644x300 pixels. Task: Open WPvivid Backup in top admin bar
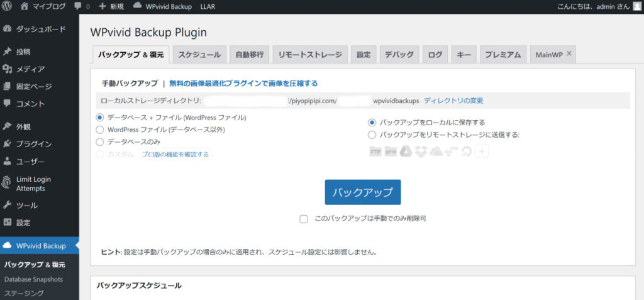[163, 6]
